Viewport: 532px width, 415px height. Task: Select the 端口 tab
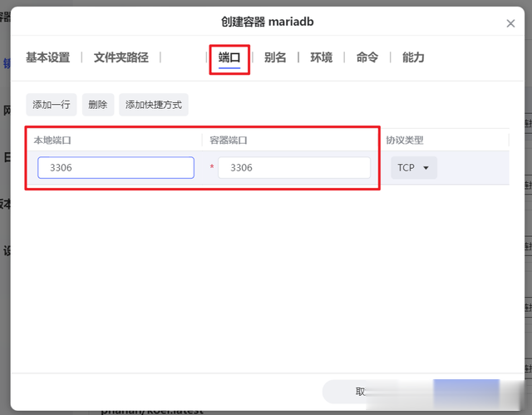229,57
